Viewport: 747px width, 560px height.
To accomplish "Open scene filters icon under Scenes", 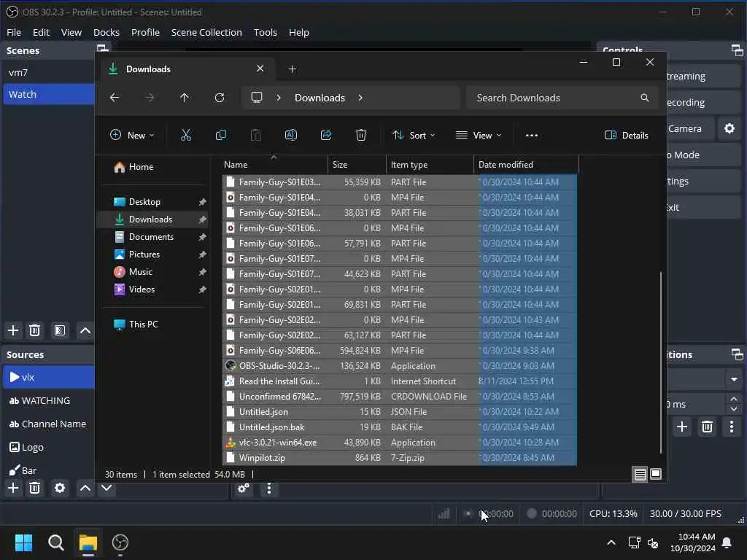I will point(60,330).
